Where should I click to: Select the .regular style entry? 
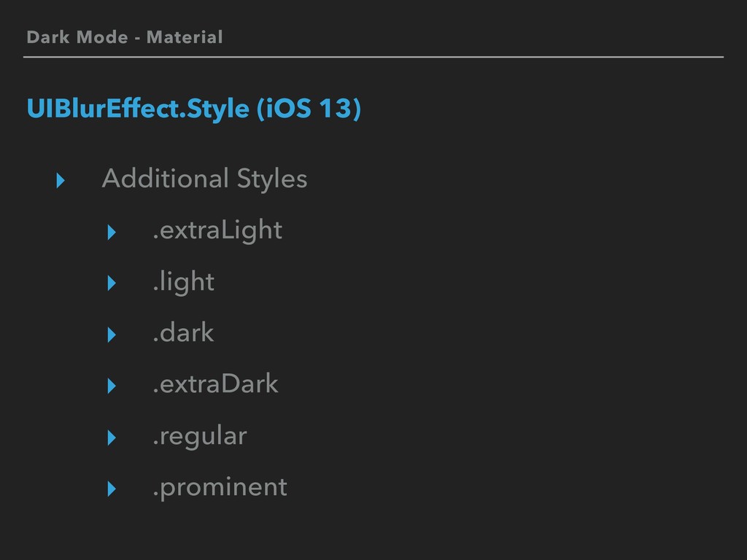click(200, 437)
